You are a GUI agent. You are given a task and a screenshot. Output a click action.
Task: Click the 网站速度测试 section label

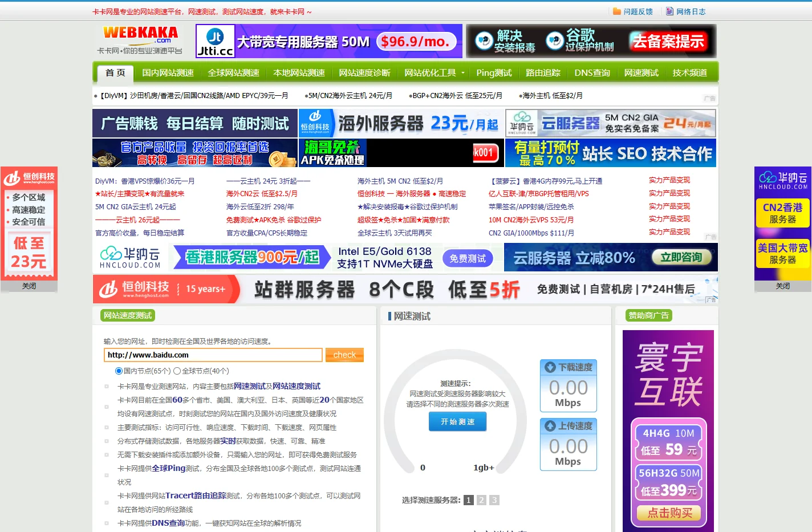(128, 315)
